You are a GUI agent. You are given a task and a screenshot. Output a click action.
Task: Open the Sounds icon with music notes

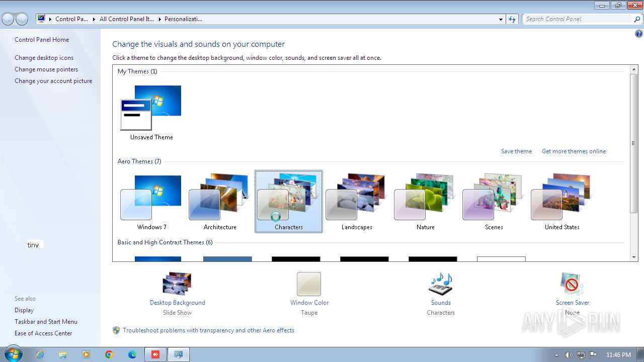[441, 284]
